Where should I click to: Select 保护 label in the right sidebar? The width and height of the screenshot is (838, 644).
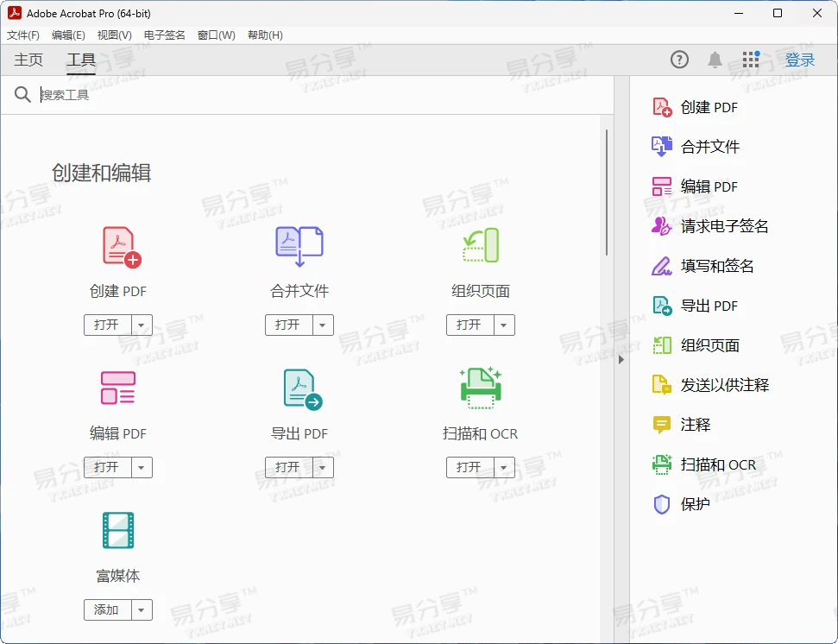pos(696,504)
